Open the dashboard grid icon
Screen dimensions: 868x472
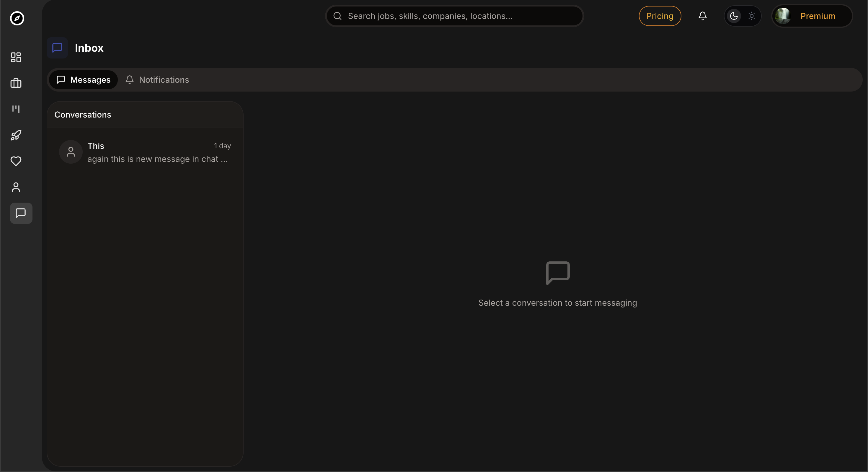pyautogui.click(x=16, y=57)
